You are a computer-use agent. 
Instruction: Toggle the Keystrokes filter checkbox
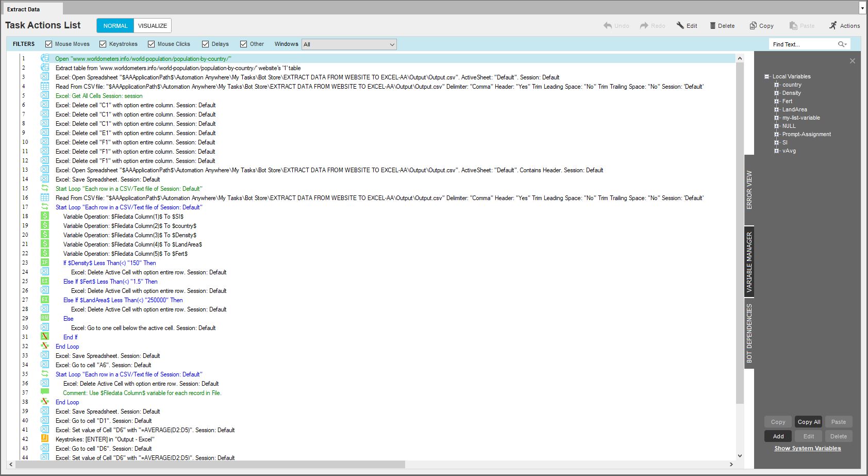point(103,44)
